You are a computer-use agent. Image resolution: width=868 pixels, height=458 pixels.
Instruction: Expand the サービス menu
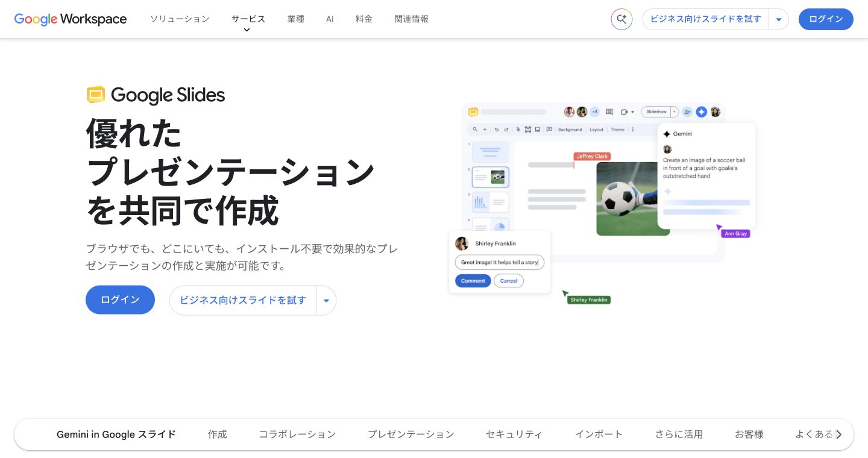click(x=248, y=19)
